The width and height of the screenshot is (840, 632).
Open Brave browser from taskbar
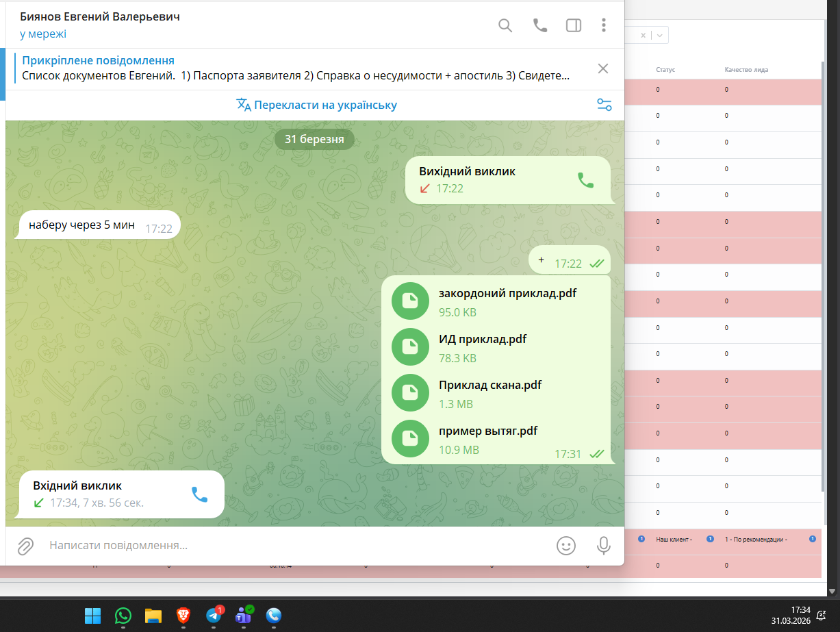[183, 616]
